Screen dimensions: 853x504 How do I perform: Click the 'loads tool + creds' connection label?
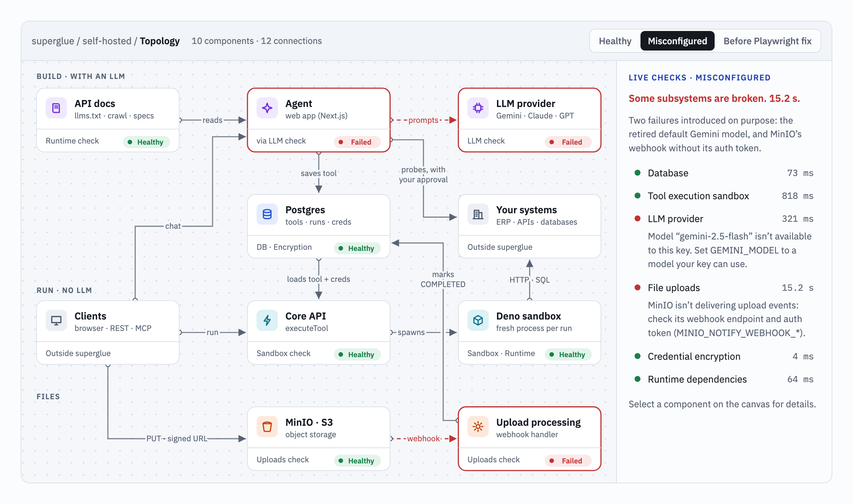pos(319,279)
